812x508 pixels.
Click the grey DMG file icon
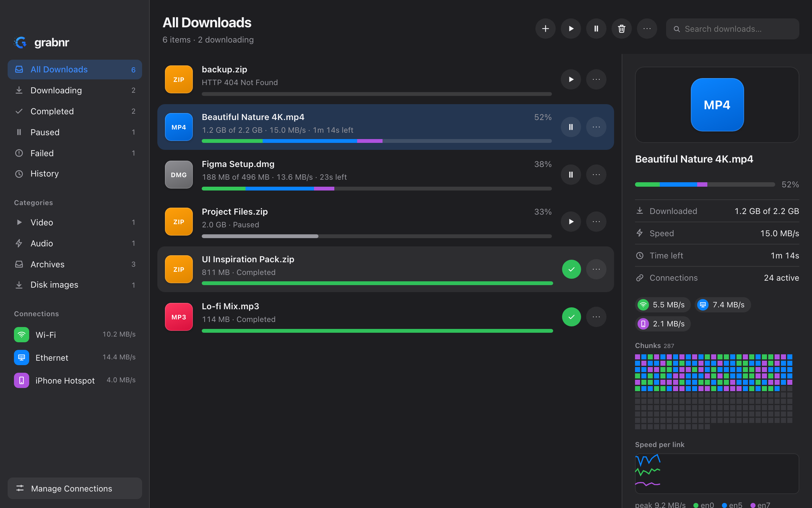pos(179,175)
